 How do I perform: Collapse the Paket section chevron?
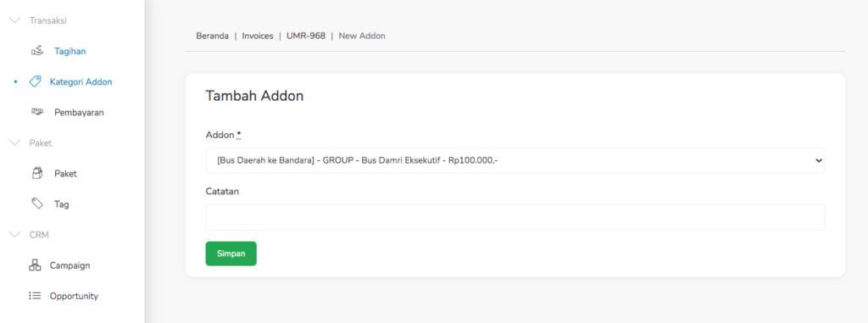click(x=15, y=142)
